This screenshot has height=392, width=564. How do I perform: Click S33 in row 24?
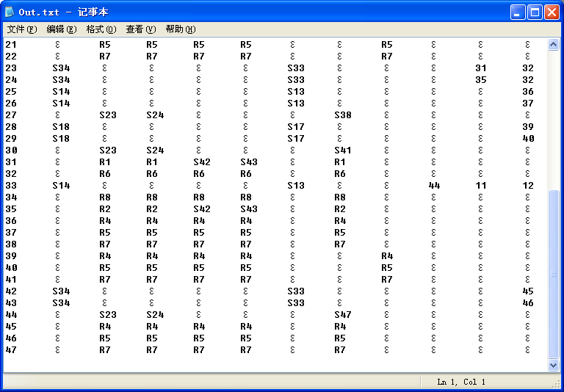tap(296, 80)
